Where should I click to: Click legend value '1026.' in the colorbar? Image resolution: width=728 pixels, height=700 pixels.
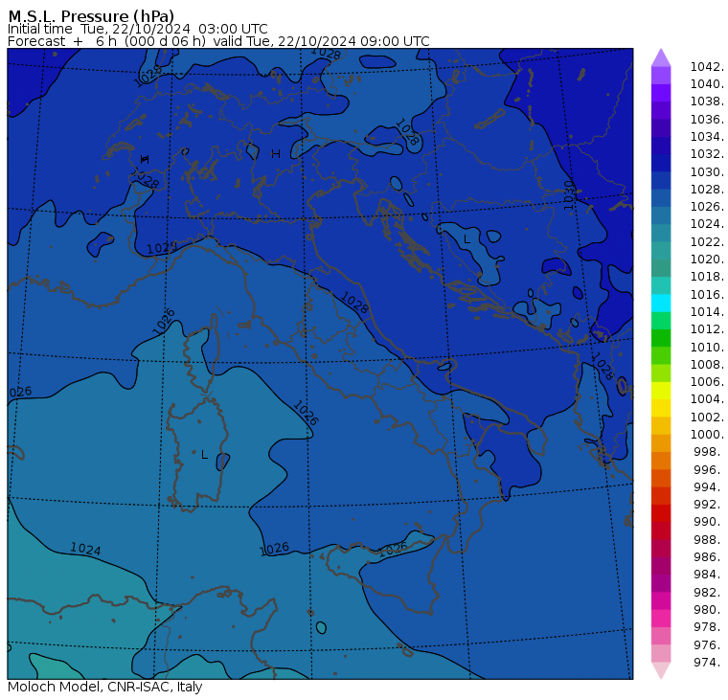707,206
